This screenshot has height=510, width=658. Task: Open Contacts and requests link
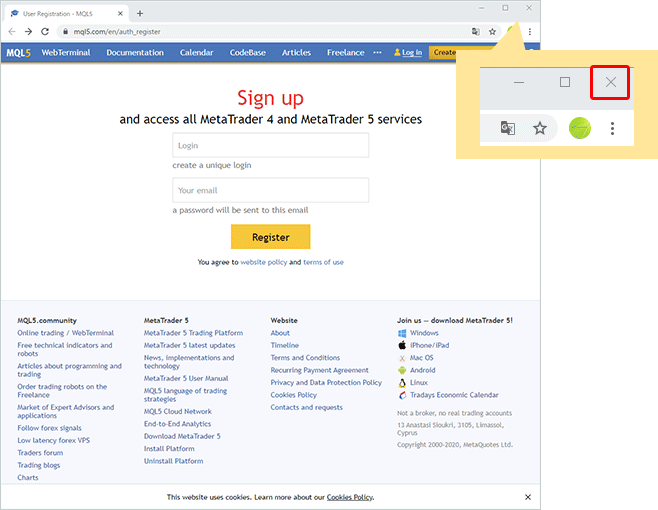click(x=306, y=407)
